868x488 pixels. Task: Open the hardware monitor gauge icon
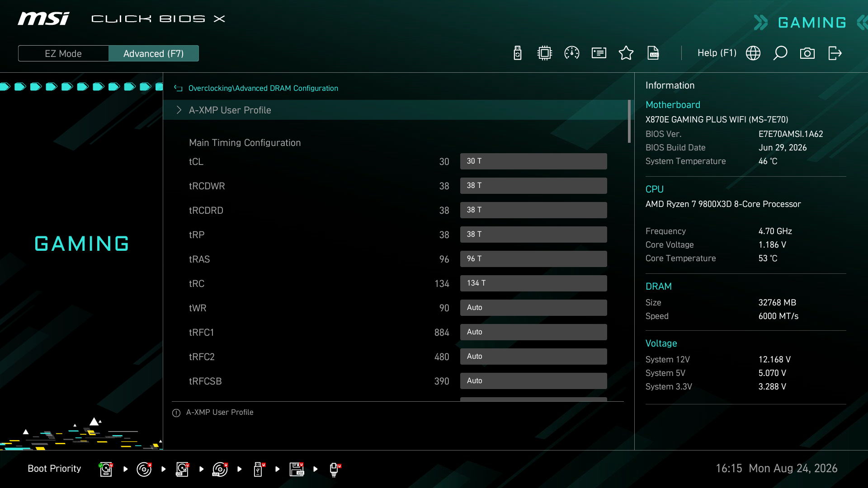[x=572, y=53]
